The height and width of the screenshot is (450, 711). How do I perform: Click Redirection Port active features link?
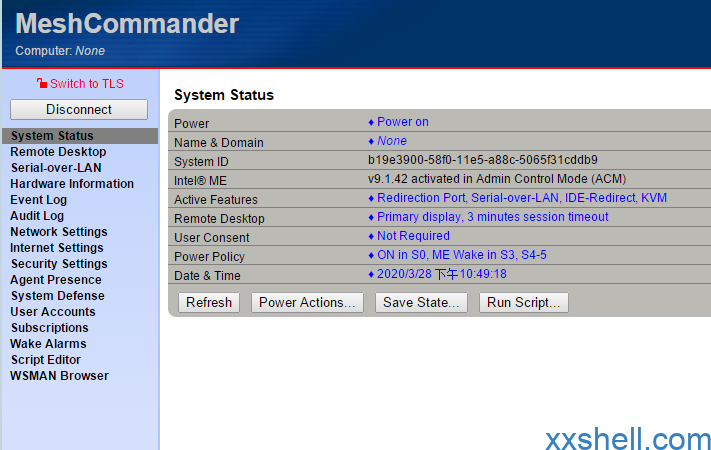(x=522, y=198)
